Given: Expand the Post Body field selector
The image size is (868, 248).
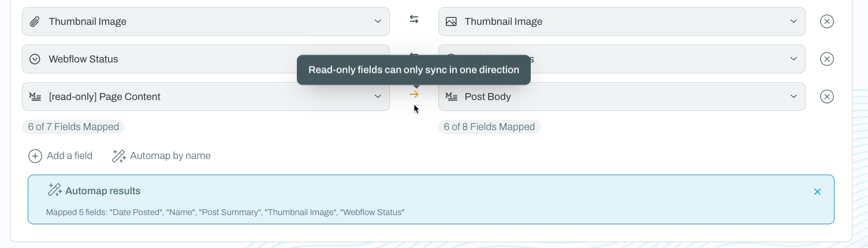Looking at the screenshot, I should click(x=621, y=97).
